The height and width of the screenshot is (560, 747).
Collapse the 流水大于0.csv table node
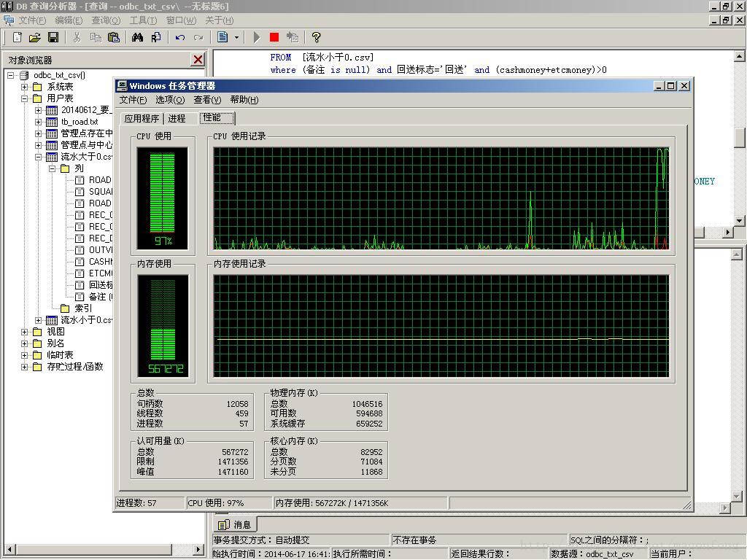tap(38, 157)
